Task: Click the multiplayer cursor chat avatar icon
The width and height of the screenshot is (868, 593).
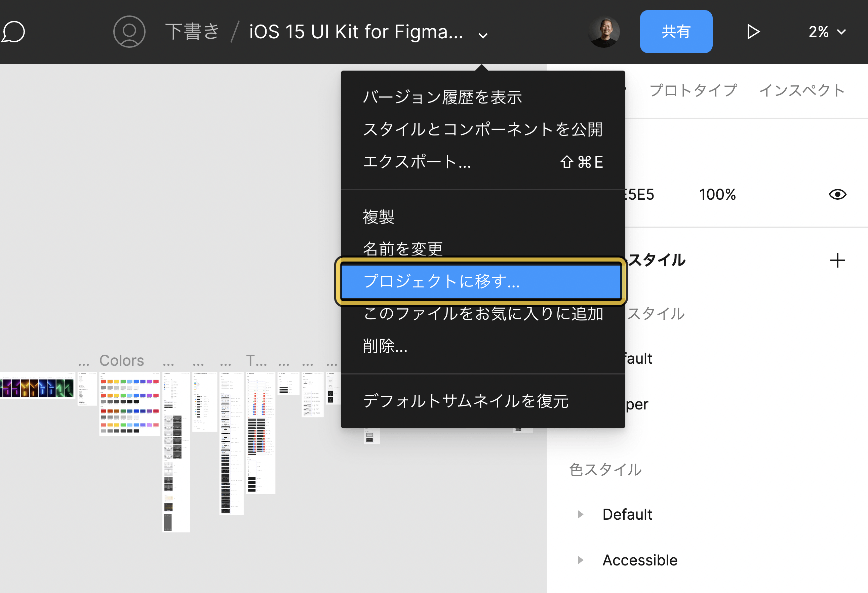Action: point(129,32)
